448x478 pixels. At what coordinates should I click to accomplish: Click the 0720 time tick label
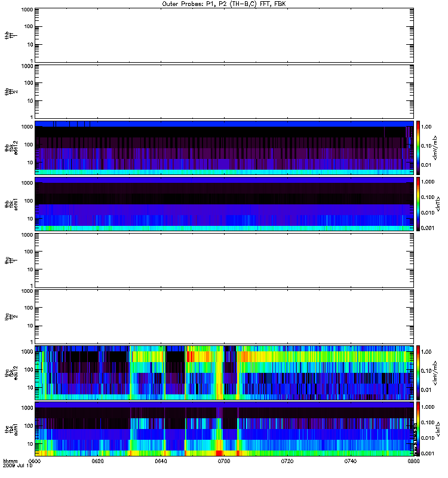pos(287,461)
